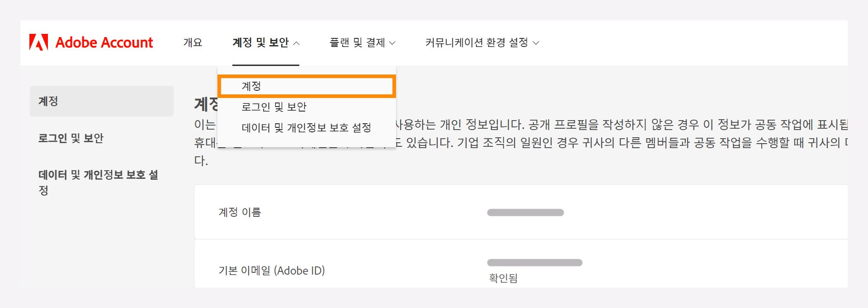Click the masked 계정 이름 value
The width and height of the screenshot is (868, 308).
pos(525,212)
